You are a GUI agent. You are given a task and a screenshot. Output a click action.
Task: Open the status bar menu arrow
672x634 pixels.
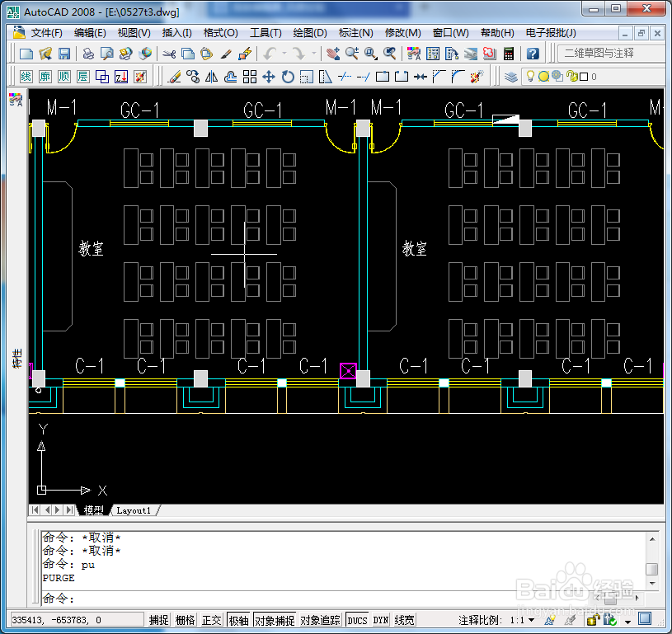628,621
